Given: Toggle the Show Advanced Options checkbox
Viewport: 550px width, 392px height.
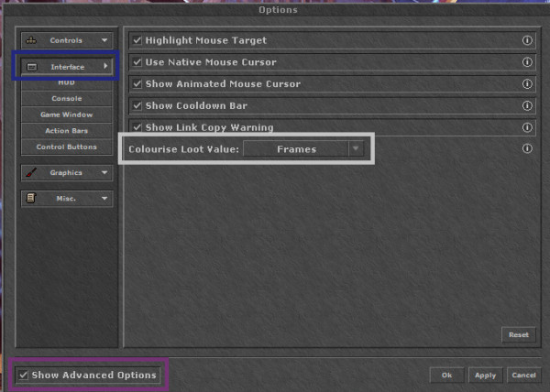Looking at the screenshot, I should 24,375.
